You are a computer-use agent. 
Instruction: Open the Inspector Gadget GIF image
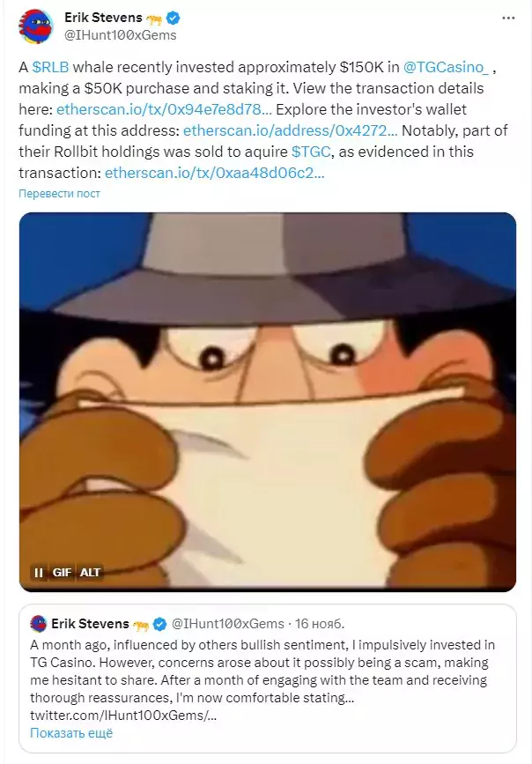point(268,402)
